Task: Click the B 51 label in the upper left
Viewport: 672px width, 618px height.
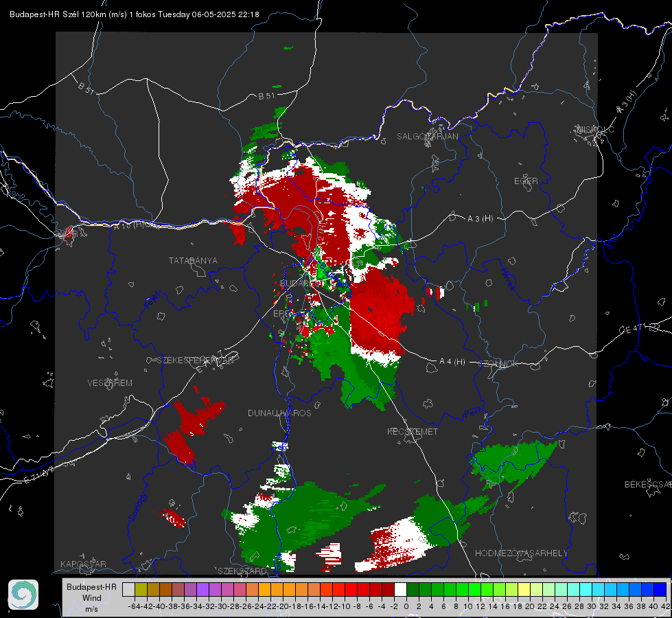Action: point(86,88)
